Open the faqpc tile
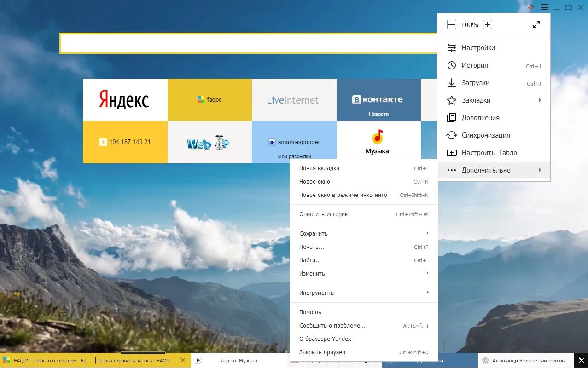This screenshot has width=588, height=368. click(x=210, y=100)
